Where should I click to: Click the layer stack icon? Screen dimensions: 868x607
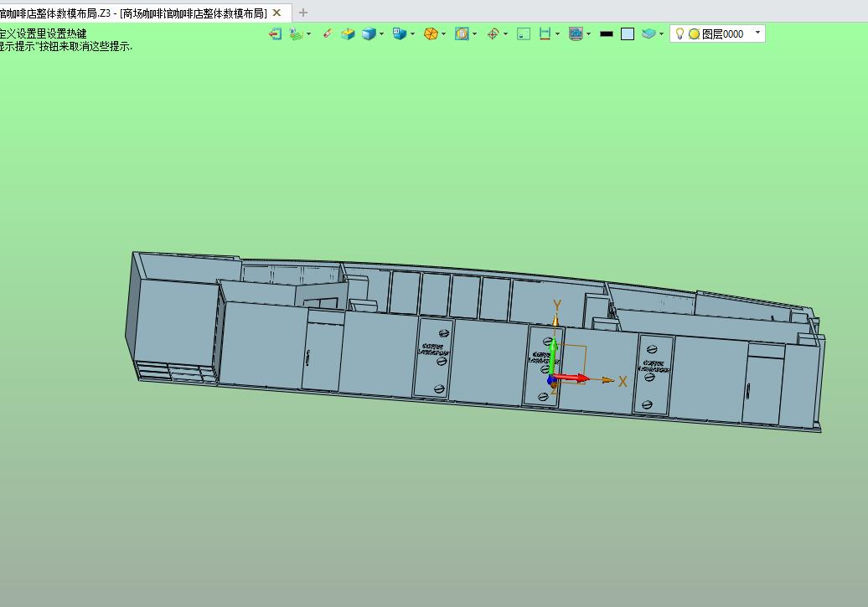click(648, 34)
